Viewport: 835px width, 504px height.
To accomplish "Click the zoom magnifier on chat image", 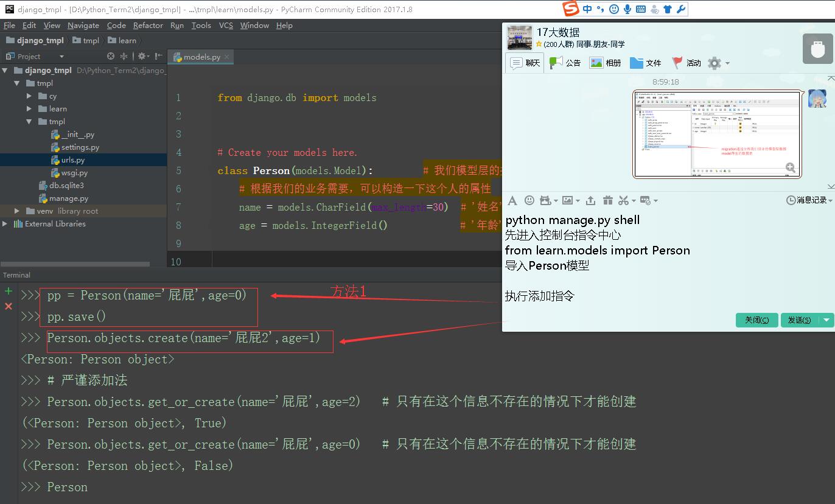I will [x=790, y=167].
